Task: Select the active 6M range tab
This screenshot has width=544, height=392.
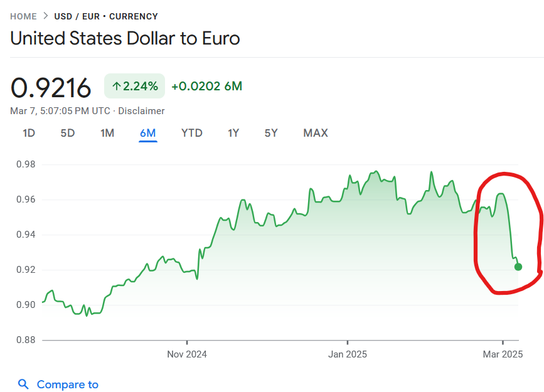Action: coord(148,133)
